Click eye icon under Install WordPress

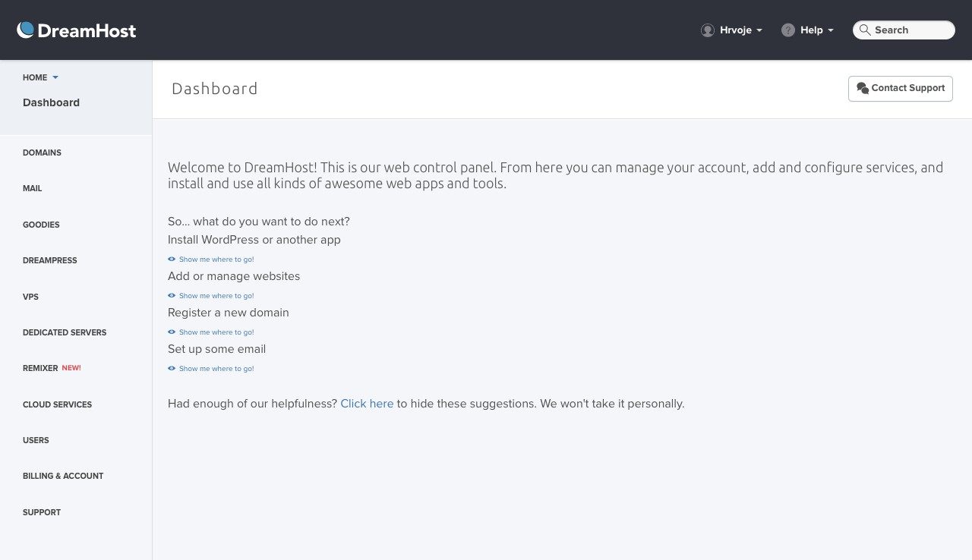point(172,260)
